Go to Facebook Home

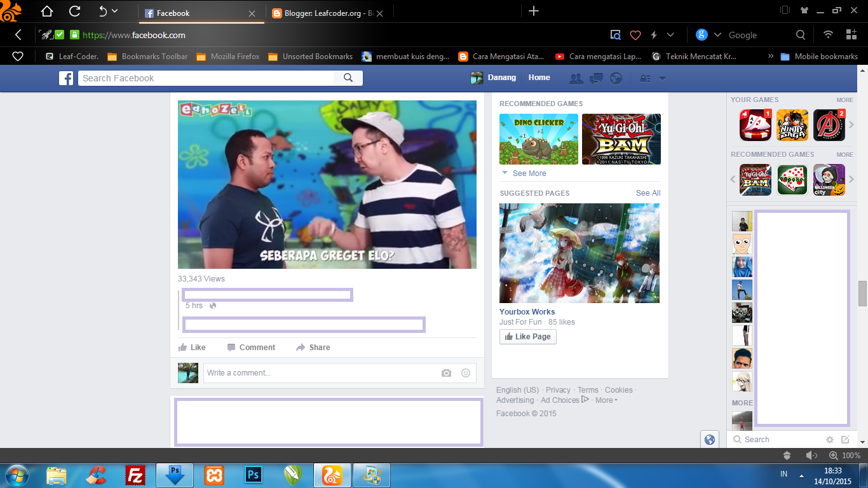[x=539, y=78]
